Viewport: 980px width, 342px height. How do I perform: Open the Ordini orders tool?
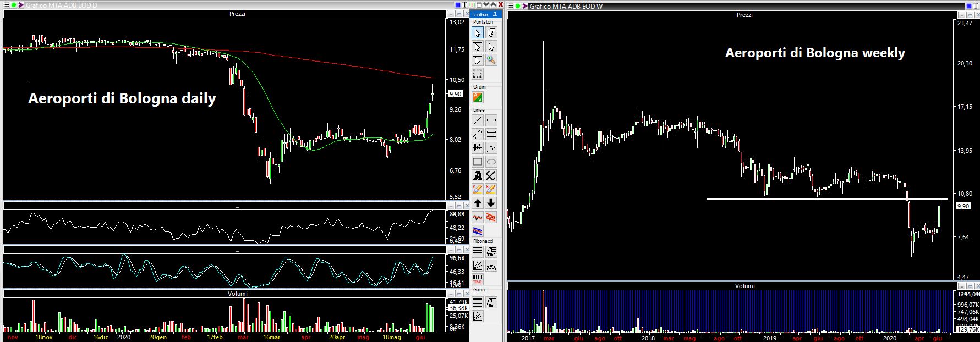tap(478, 98)
